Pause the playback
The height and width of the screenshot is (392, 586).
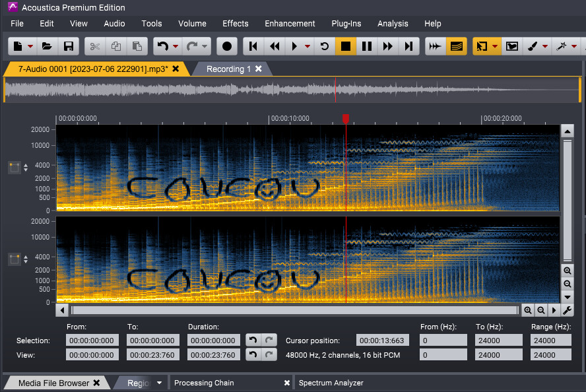coord(367,46)
